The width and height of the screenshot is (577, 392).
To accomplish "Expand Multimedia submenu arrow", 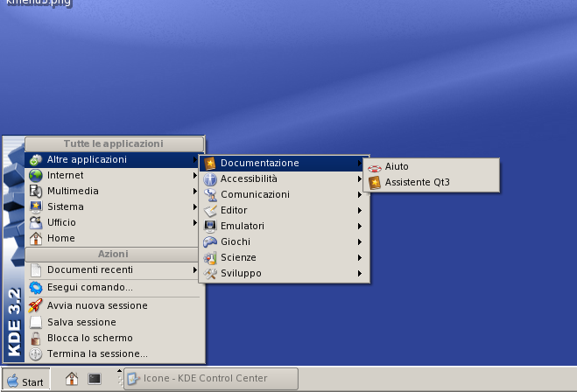I will coord(194,192).
